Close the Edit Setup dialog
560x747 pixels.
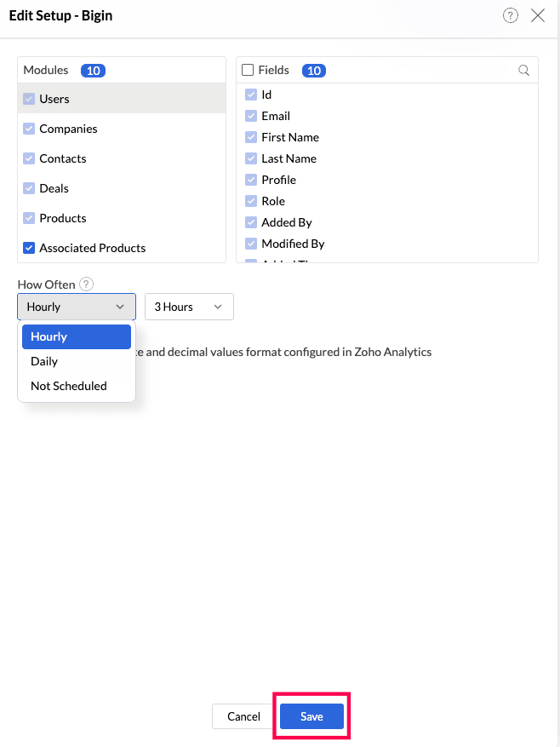(538, 15)
